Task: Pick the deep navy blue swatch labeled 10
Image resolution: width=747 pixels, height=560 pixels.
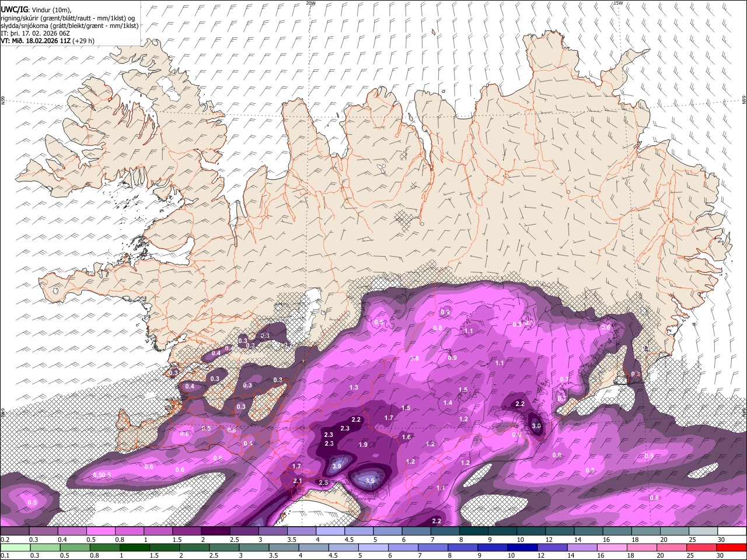Action: pyautogui.click(x=522, y=548)
